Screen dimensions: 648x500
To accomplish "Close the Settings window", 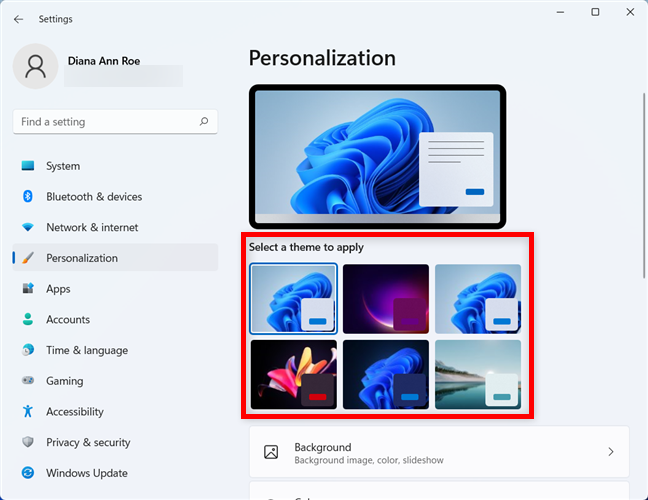I will [630, 12].
